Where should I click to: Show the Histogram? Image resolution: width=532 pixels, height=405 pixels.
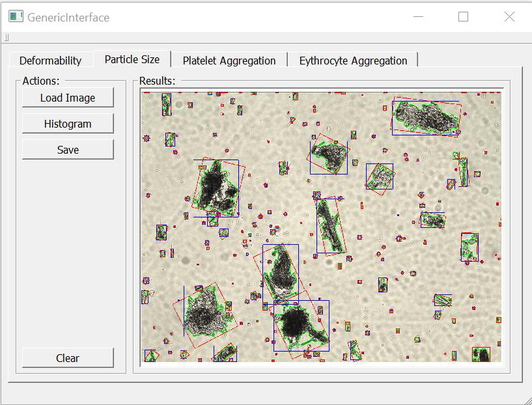(x=68, y=124)
